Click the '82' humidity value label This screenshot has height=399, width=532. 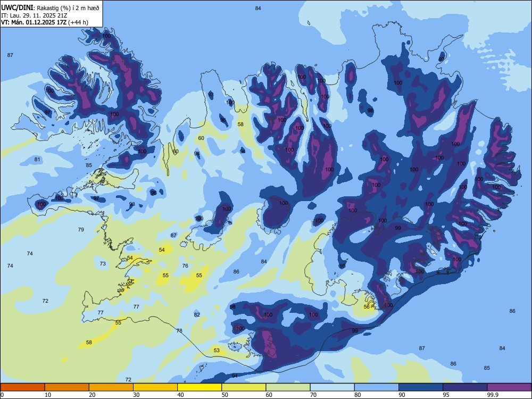[197, 314]
